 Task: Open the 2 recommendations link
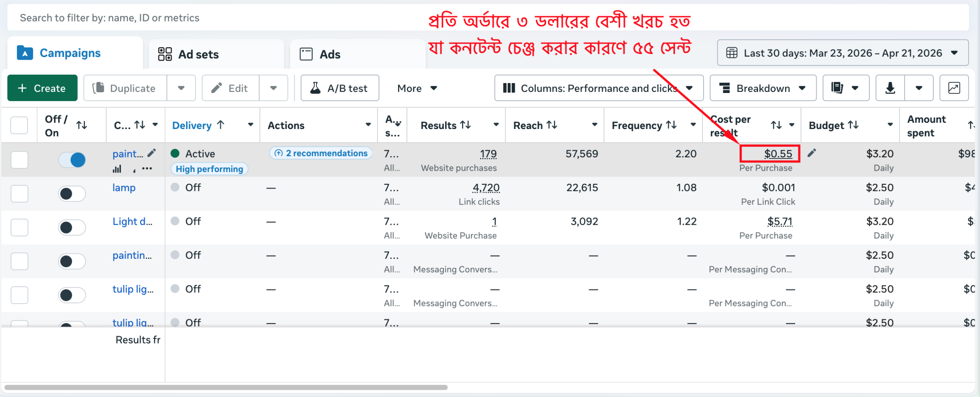321,153
